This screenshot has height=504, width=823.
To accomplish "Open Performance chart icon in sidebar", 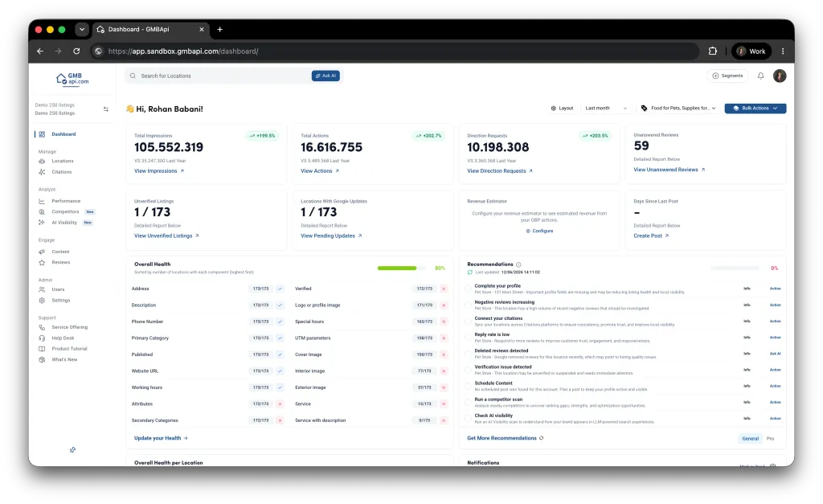I will point(42,201).
